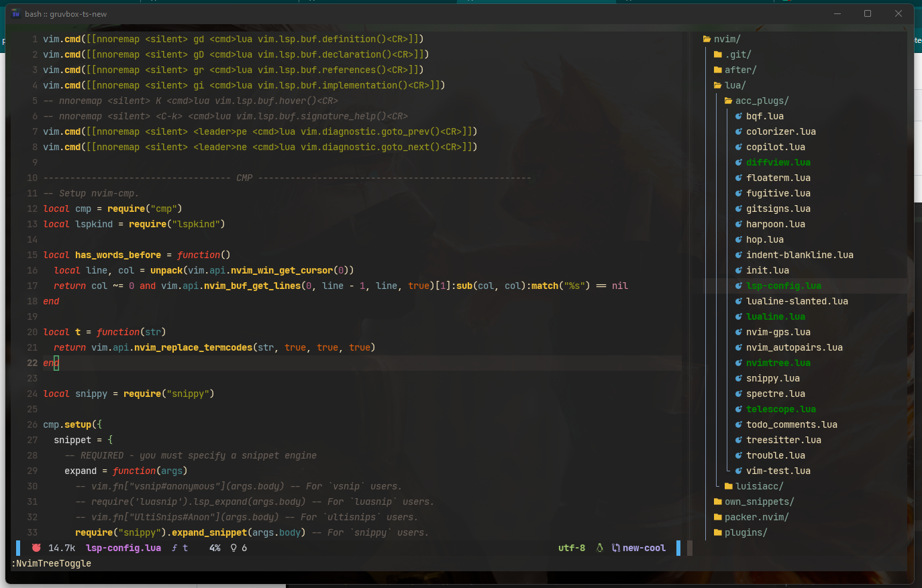Click the Lua icon beside harpoon.lua
The image size is (922, 588).
tap(739, 224)
